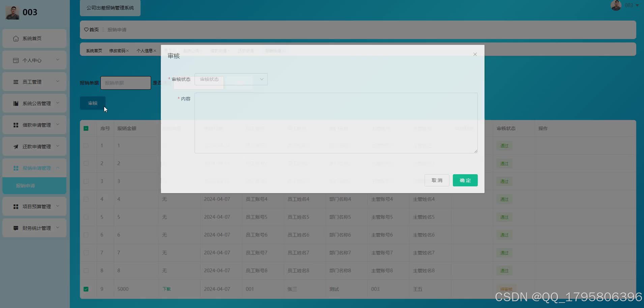The height and width of the screenshot is (308, 644).
Task: Click the 003 user avatar in sidebar header
Action: (x=12, y=13)
